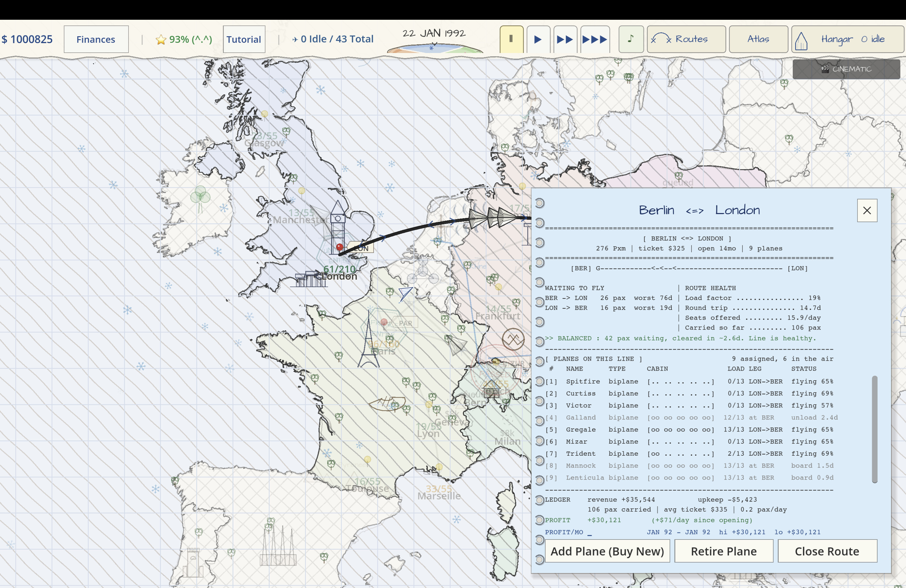906x588 pixels.
Task: Click the BALANCED status line
Action: [681, 339]
